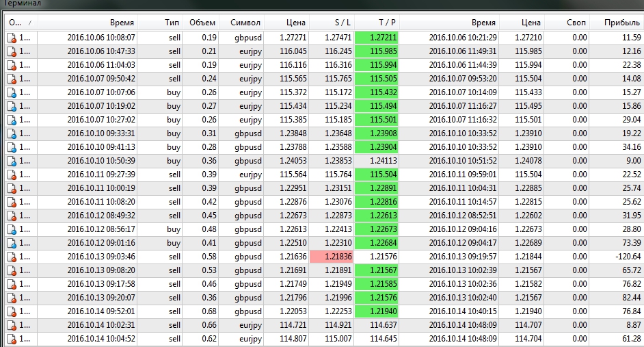Click sell order icon in row 2016.10.12 08:49:32

click(x=11, y=216)
